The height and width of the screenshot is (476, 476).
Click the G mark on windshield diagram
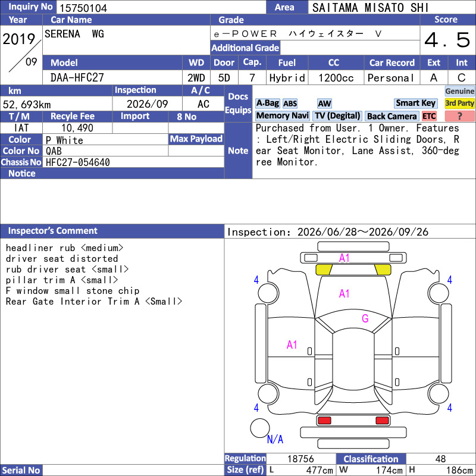pyautogui.click(x=365, y=318)
